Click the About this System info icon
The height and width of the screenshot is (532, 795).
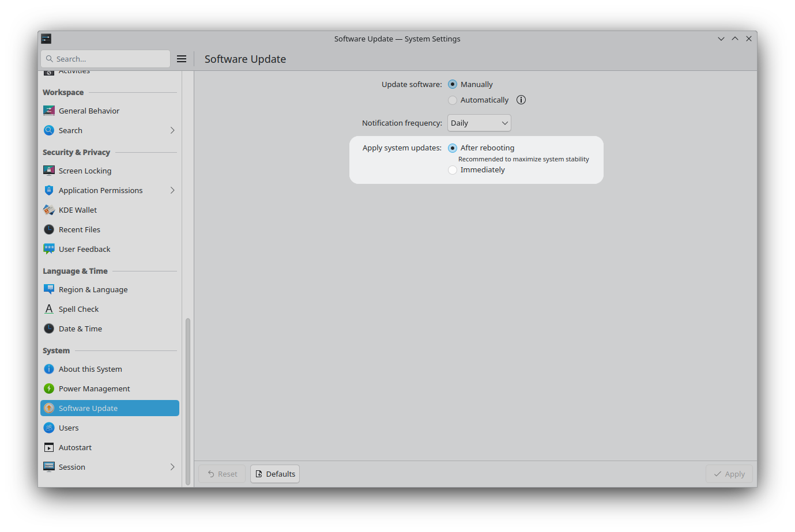pos(49,369)
